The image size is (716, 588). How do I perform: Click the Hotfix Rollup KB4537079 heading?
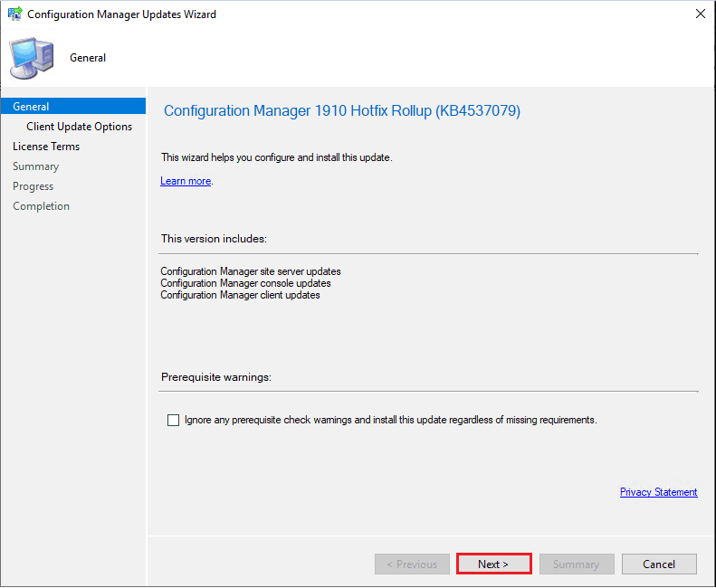[342, 111]
